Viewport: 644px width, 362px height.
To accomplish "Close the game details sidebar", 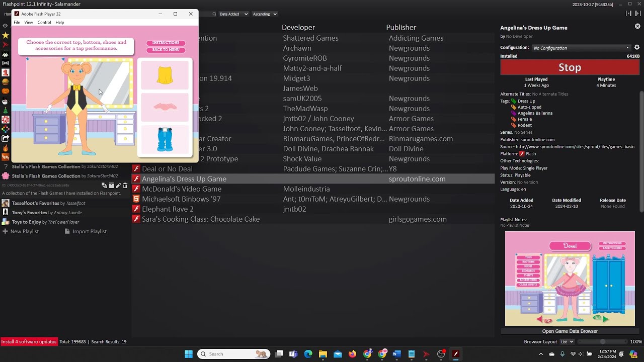I will pyautogui.click(x=637, y=26).
